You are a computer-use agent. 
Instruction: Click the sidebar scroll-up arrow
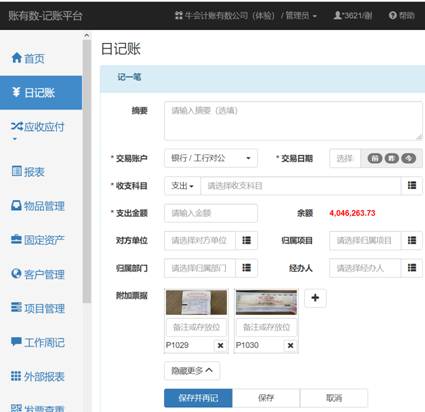click(x=87, y=35)
